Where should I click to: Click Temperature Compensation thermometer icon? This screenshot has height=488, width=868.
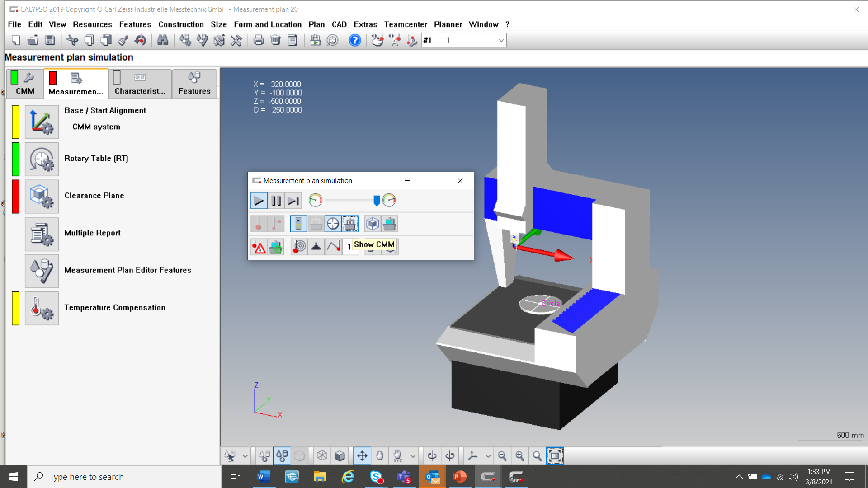pos(42,308)
